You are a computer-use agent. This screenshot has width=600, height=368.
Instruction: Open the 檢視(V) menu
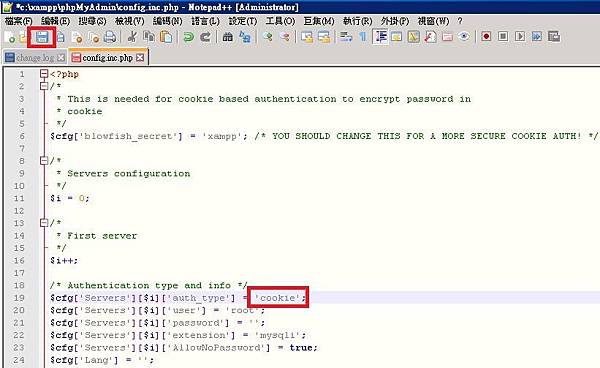pos(130,21)
